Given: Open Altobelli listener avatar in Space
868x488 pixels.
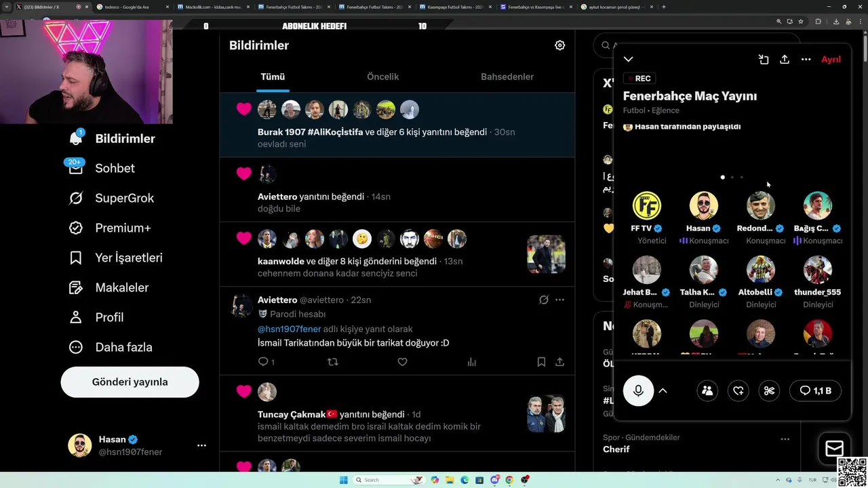Looking at the screenshot, I should tap(761, 269).
